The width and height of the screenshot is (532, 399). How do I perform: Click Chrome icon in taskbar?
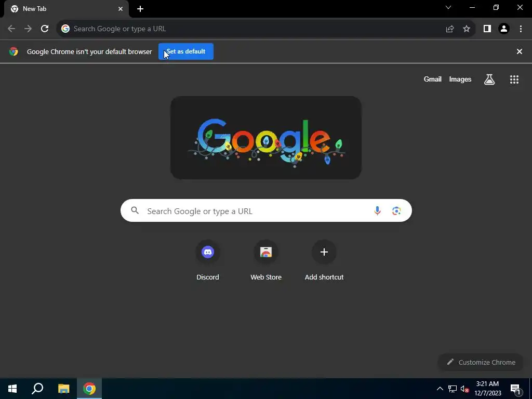point(89,389)
